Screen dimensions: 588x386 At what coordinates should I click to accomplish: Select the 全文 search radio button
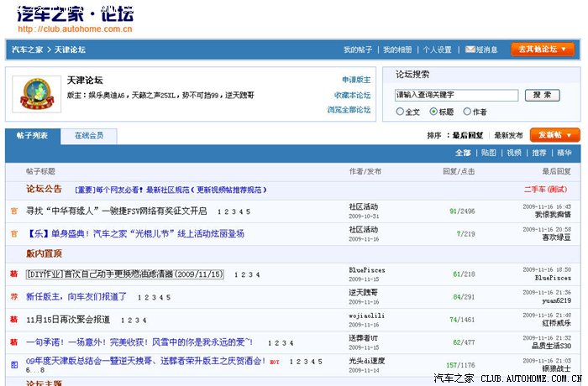point(400,112)
